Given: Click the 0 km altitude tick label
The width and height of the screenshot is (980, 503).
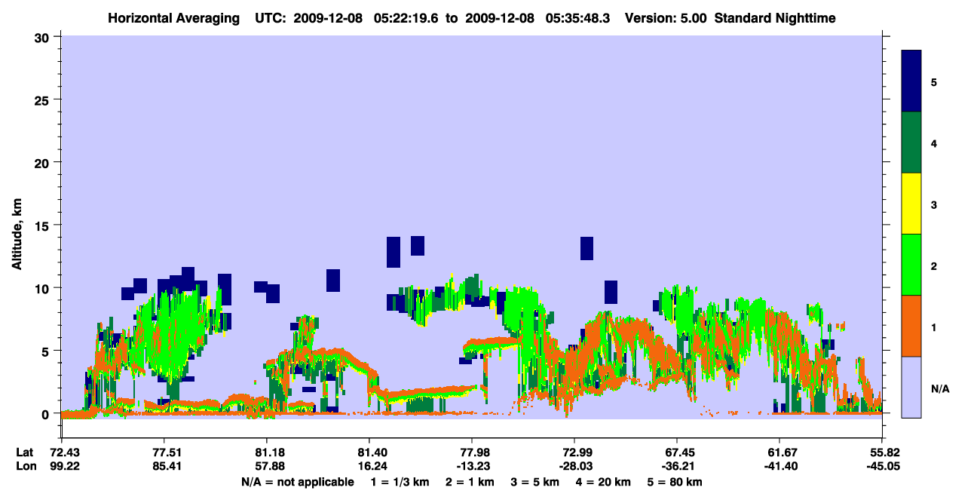Looking at the screenshot, I should pyautogui.click(x=47, y=414).
